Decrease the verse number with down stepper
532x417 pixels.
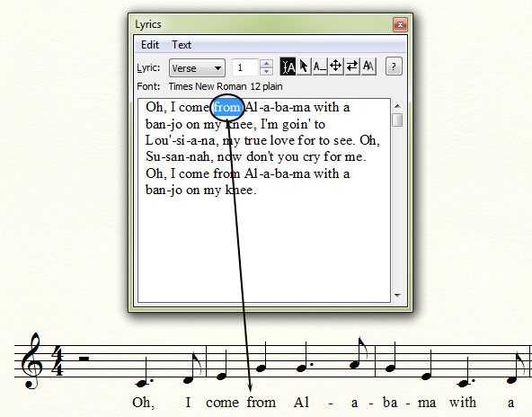(267, 71)
